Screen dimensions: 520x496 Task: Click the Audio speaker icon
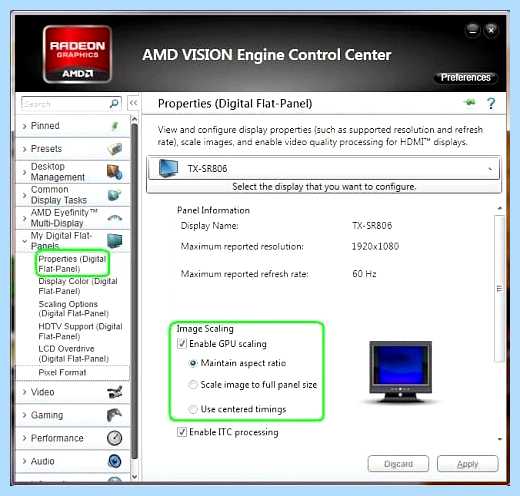pyautogui.click(x=115, y=461)
